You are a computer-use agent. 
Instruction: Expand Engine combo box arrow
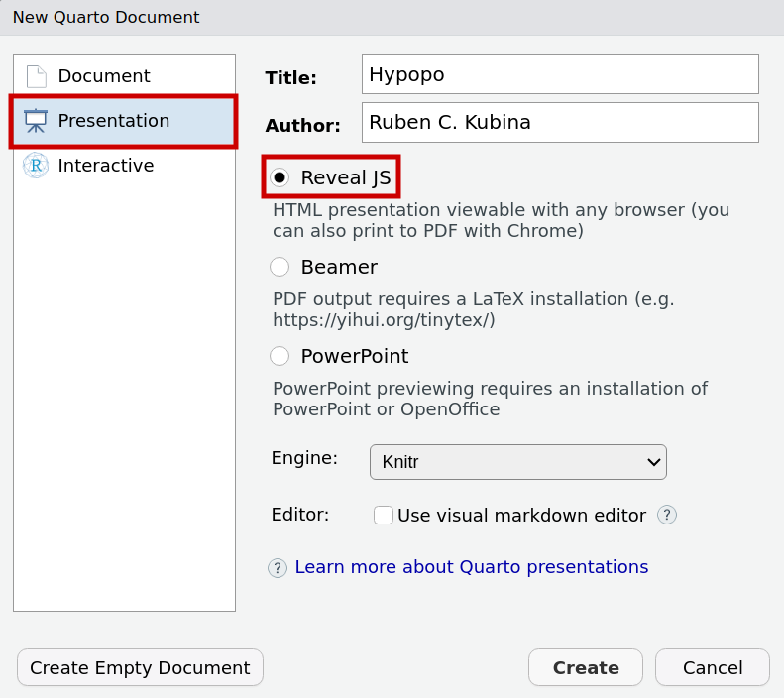(x=653, y=462)
